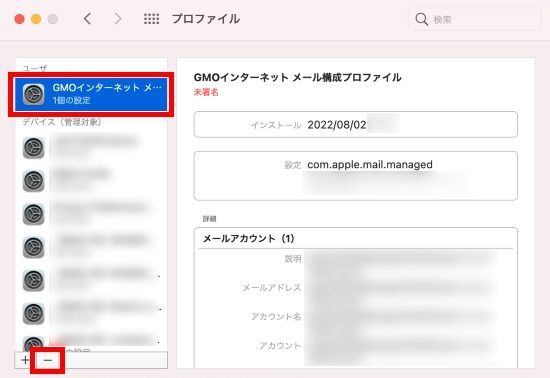Click the install date 2022/08/02
Image resolution: width=550 pixels, height=378 pixels.
(x=337, y=125)
